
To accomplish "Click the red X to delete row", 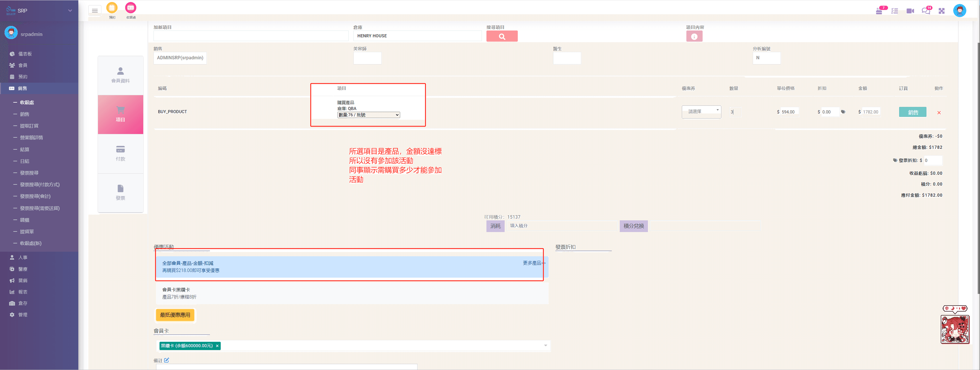I will [939, 113].
